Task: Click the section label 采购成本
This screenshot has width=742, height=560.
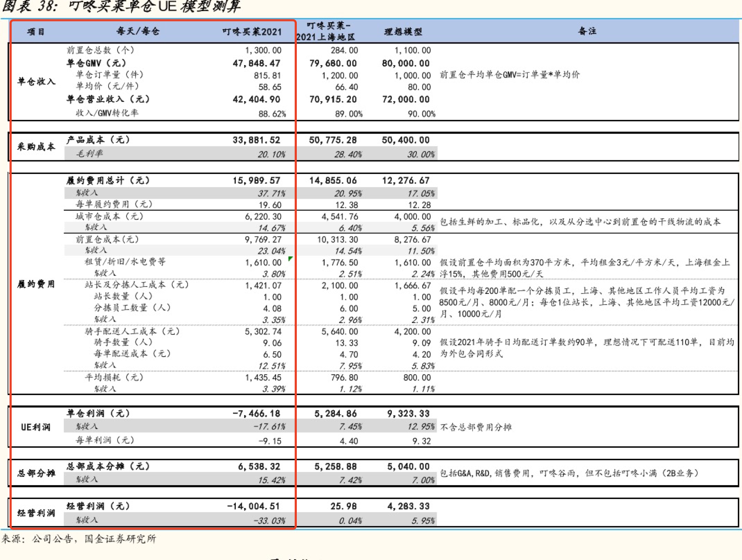Action: click(x=37, y=147)
